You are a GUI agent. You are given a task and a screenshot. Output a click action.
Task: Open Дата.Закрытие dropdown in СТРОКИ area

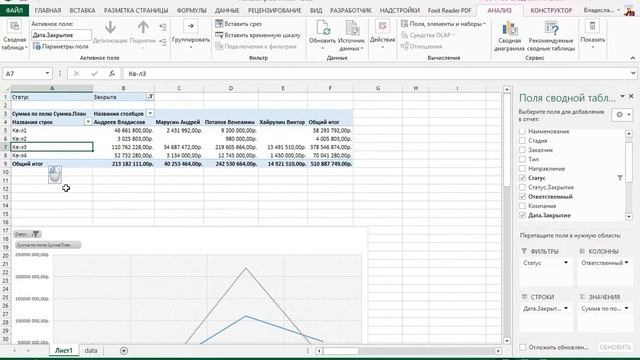[566, 309]
